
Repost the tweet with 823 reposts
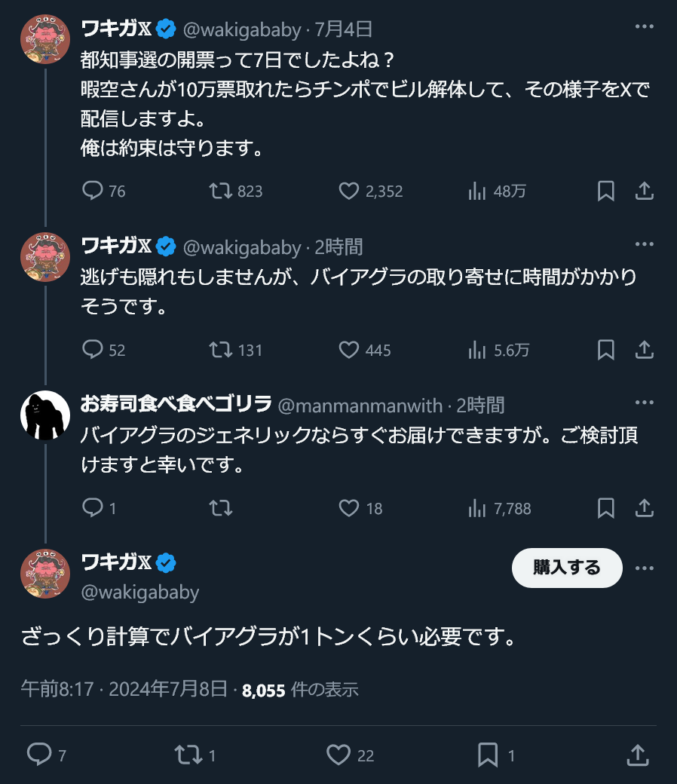pyautogui.click(x=221, y=191)
